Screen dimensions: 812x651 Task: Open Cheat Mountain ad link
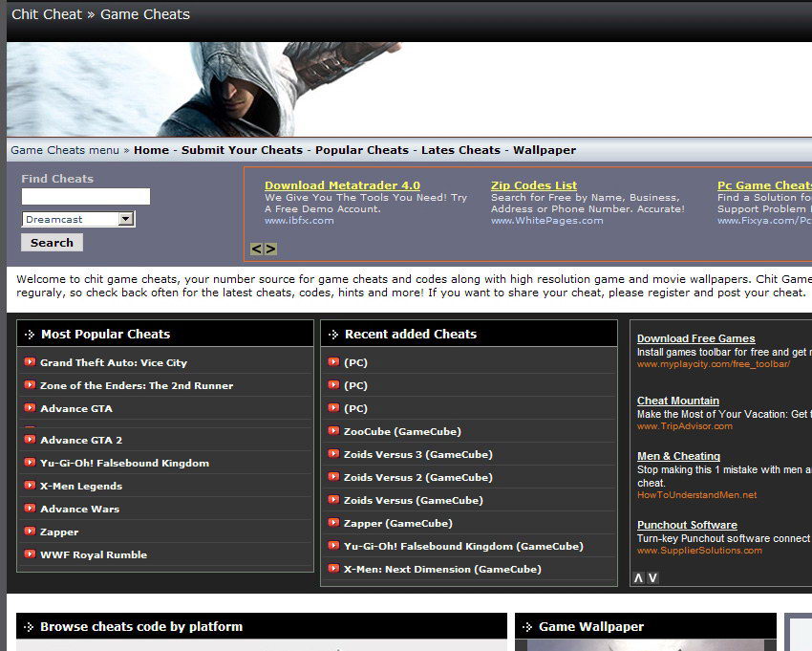(678, 401)
